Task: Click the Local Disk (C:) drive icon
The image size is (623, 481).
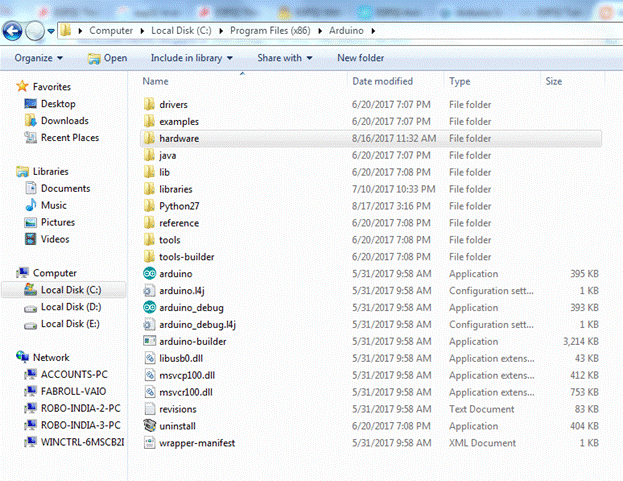Action: [31, 290]
